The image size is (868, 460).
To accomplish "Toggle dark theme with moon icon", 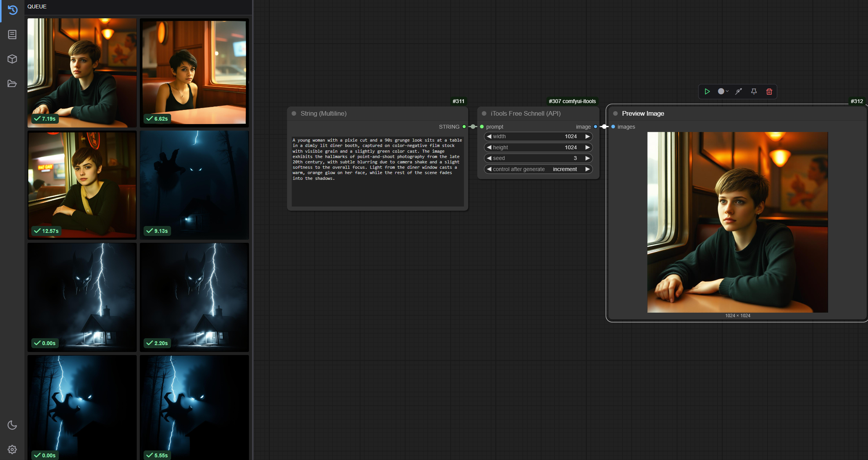I will 12,425.
